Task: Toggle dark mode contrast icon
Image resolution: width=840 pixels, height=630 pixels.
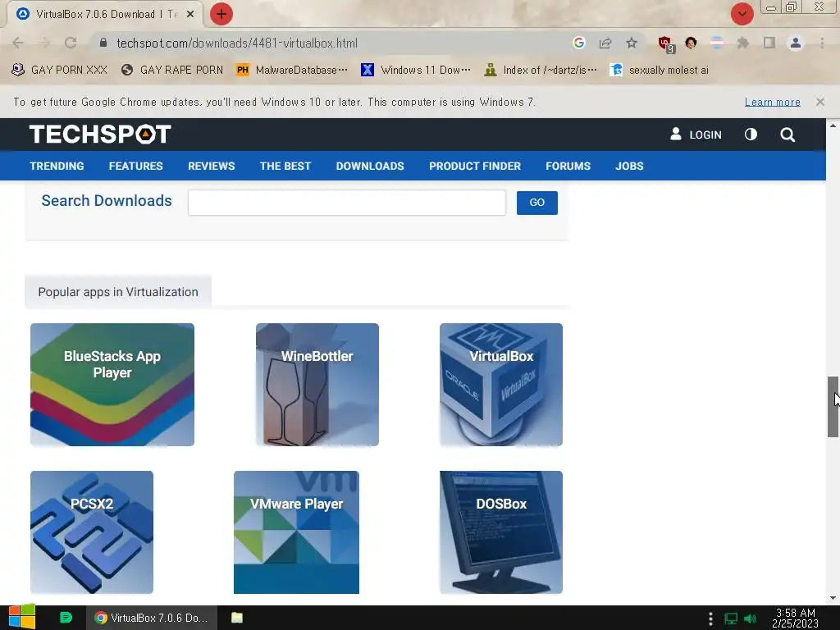Action: pos(751,135)
